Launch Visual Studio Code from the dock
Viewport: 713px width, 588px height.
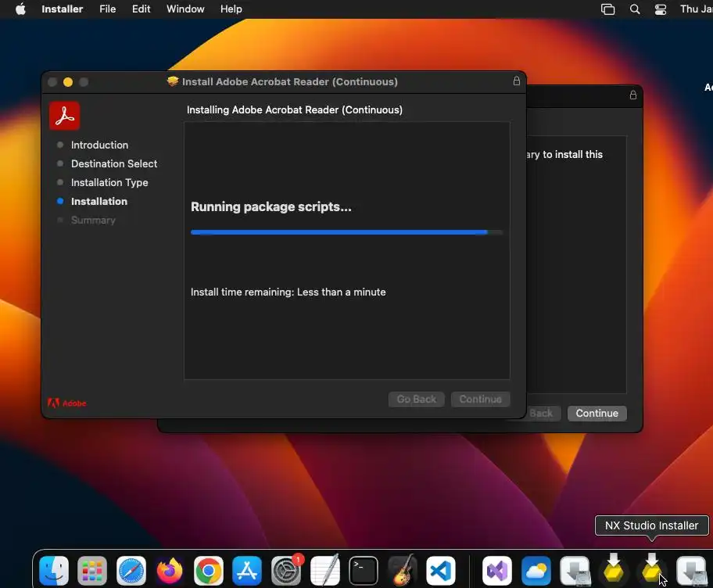441,571
